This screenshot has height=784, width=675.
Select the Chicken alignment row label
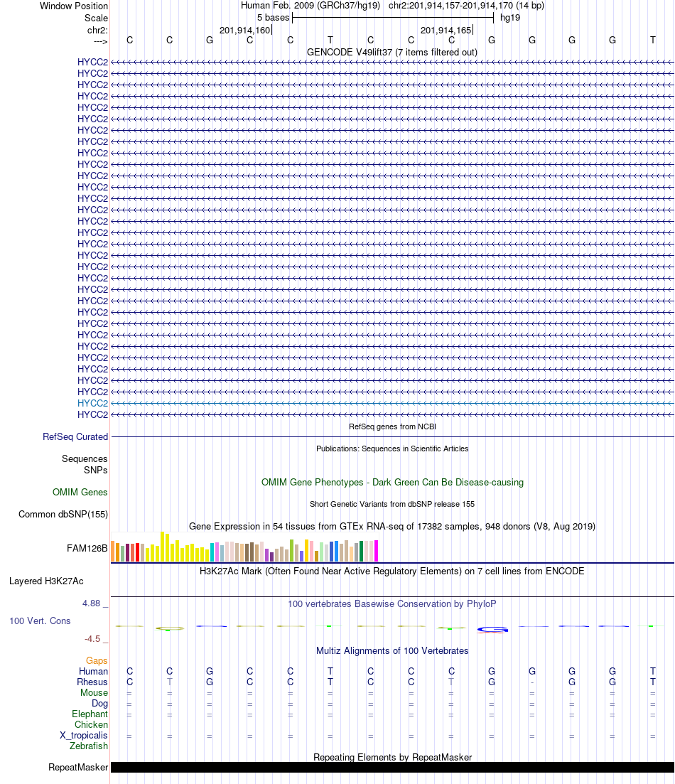[91, 724]
